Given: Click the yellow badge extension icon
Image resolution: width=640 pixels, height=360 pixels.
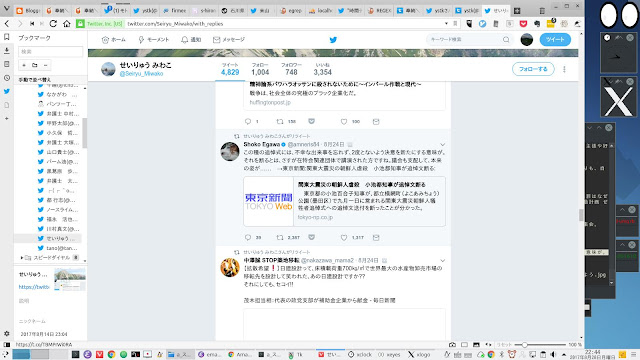Looking at the screenshot, I should 550,24.
